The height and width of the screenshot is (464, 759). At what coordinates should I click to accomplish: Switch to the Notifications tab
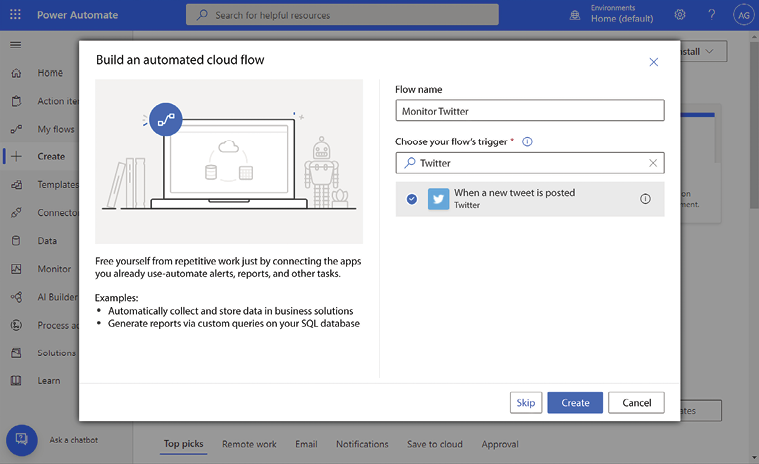point(362,444)
